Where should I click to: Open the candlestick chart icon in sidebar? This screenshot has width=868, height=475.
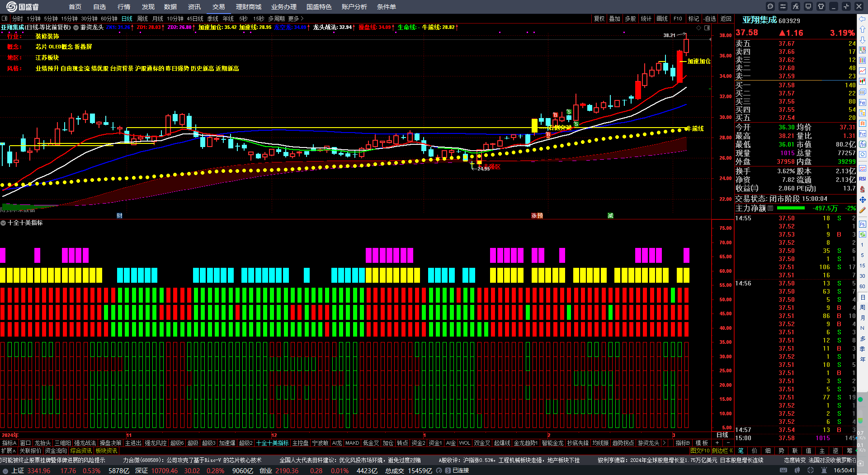pyautogui.click(x=863, y=81)
